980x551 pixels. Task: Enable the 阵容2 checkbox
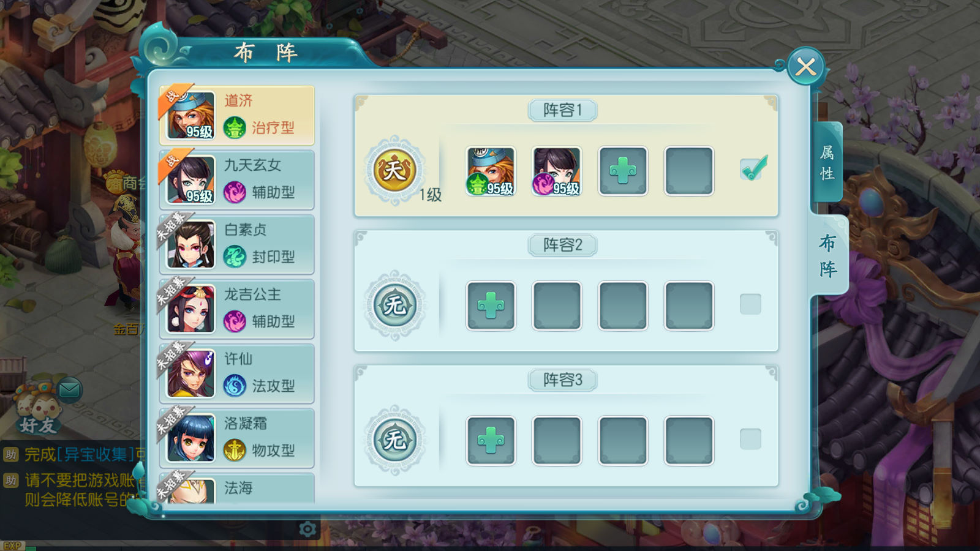pos(750,304)
